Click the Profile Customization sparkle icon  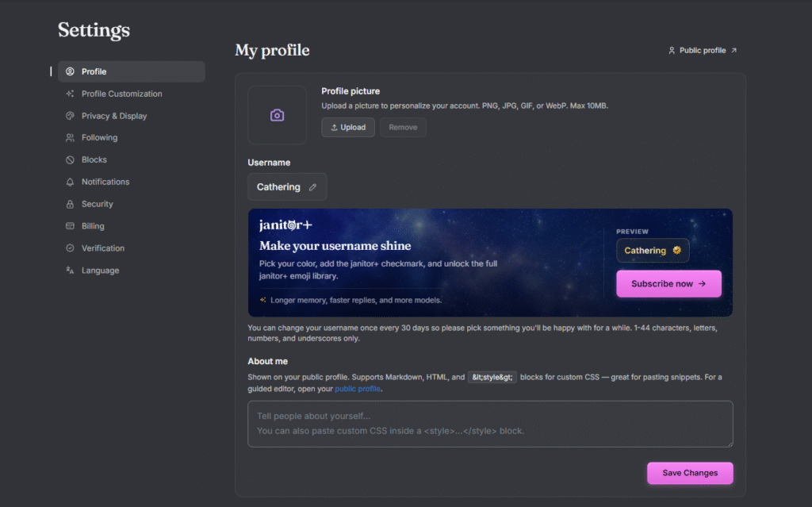tap(70, 94)
